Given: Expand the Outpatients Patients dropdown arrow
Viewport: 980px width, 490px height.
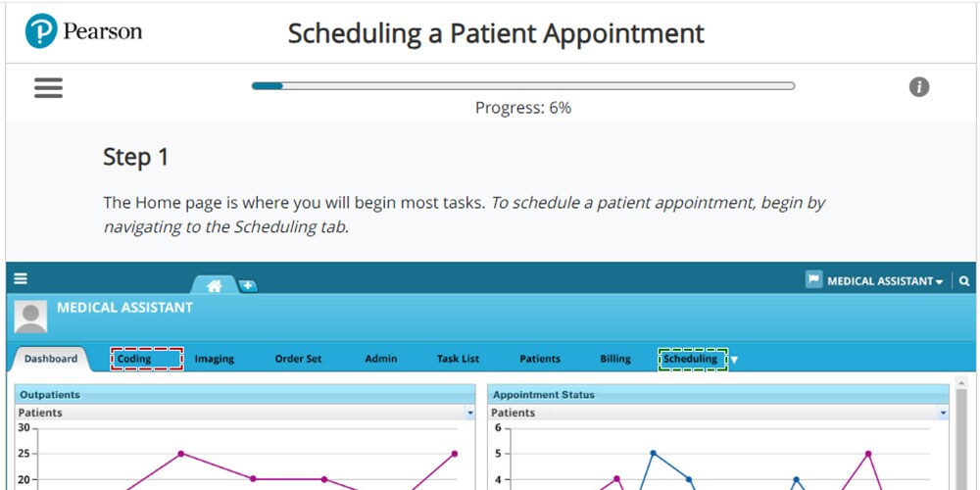Looking at the screenshot, I should coord(469,414).
